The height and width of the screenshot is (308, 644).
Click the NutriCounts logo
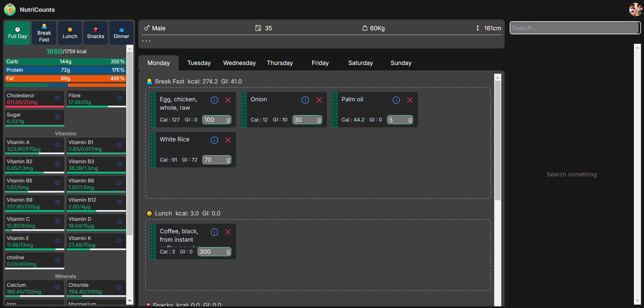pos(10,9)
